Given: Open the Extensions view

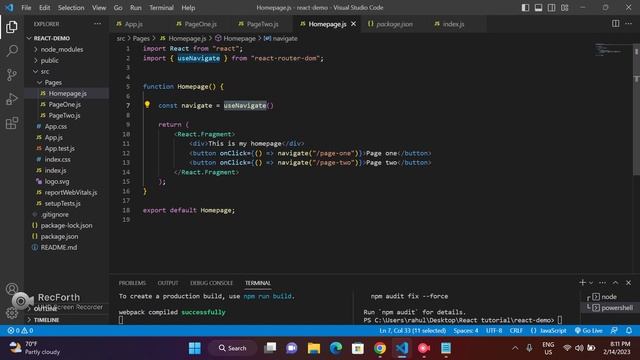Looking at the screenshot, I should coord(12,123).
